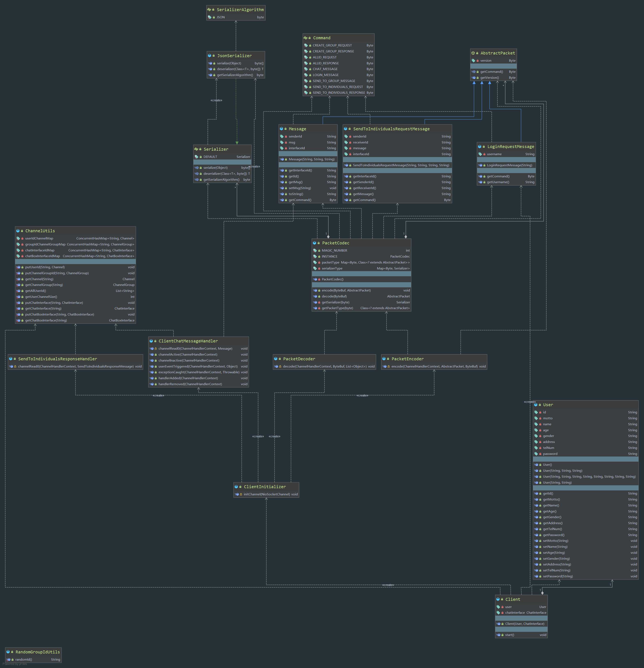Select the getGender() method in User
This screenshot has height=668, width=644.
point(585,517)
